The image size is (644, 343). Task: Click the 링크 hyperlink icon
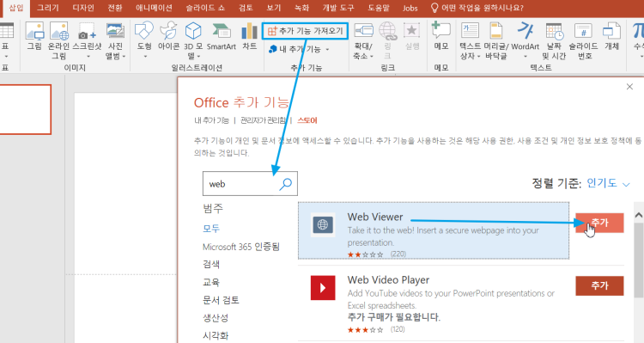388,40
